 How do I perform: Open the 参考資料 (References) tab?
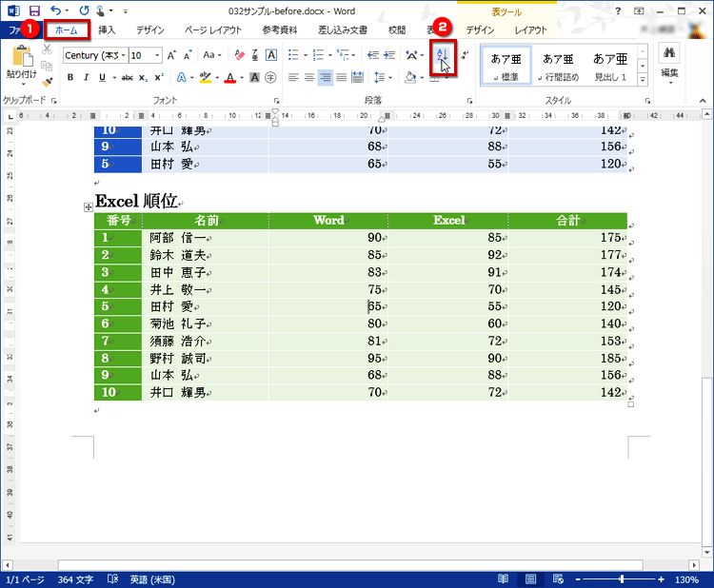click(x=280, y=30)
